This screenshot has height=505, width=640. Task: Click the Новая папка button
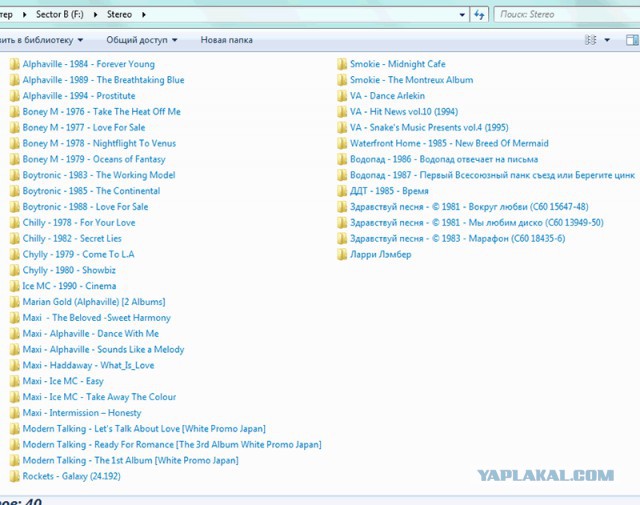[x=227, y=40]
